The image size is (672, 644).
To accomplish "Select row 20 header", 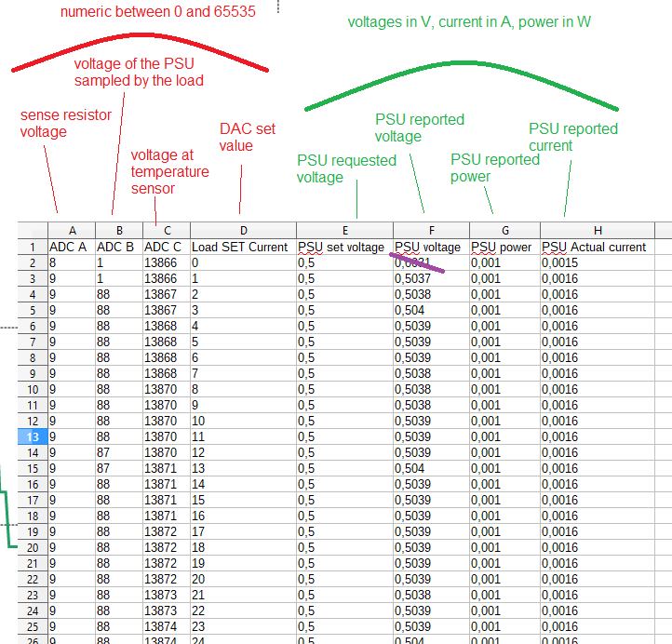I will tap(32, 547).
